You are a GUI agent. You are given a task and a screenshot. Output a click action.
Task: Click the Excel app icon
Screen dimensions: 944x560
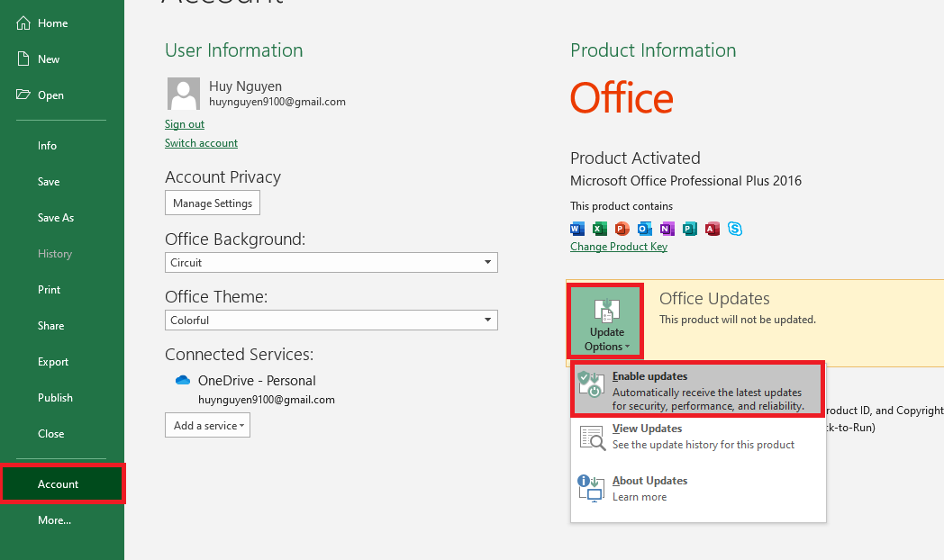click(x=600, y=229)
